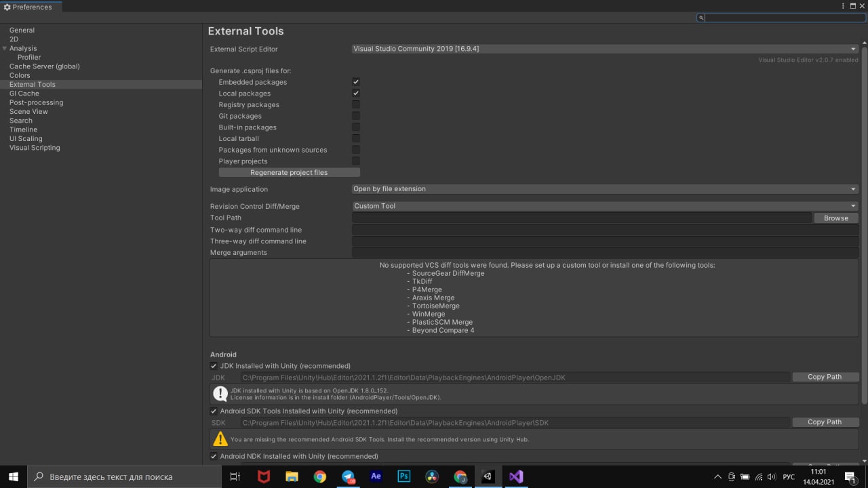Select Cache Server (global) in the sidebar
This screenshot has width=868, height=488.
tap(45, 66)
